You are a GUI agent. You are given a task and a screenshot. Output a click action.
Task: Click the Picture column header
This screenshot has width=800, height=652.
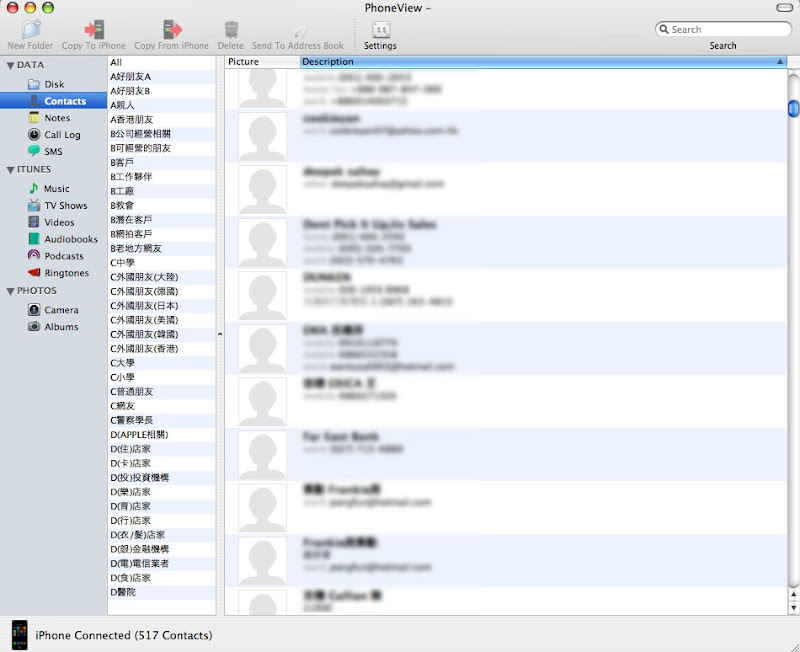262,62
